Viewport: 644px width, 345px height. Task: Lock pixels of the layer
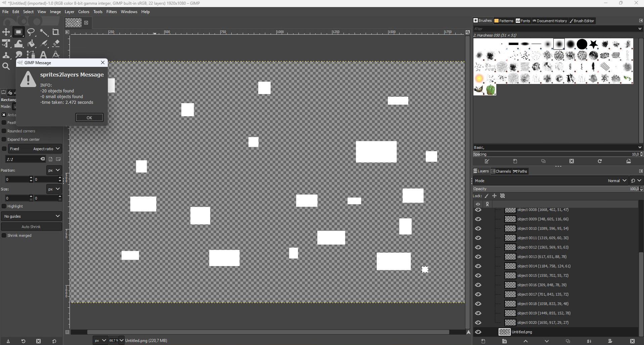click(487, 196)
